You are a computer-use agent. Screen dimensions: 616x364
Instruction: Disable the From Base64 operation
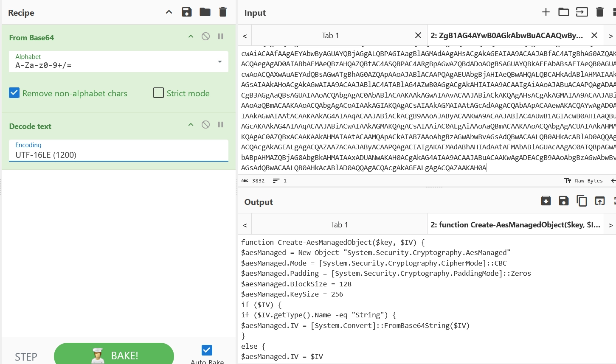pyautogui.click(x=205, y=36)
